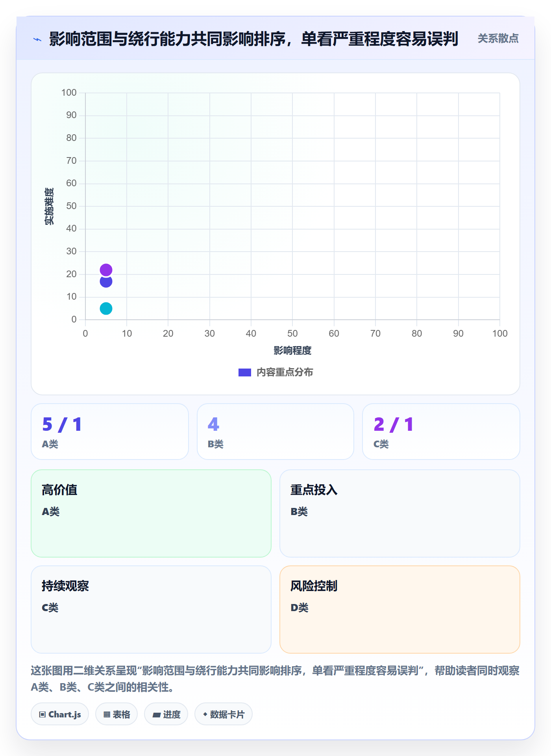Click the x-axis title 影响程度
This screenshot has height=756, width=551.
click(292, 350)
